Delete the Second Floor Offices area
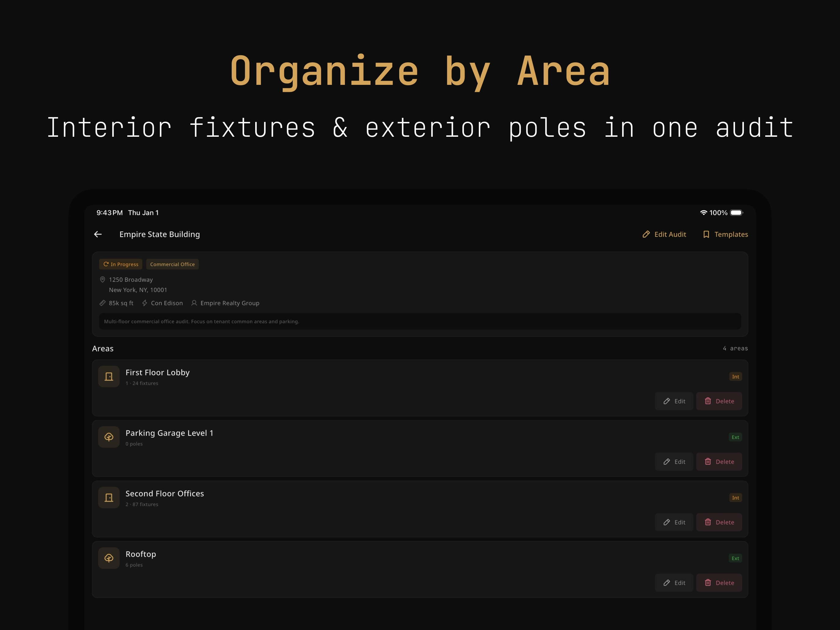The image size is (840, 630). pyautogui.click(x=719, y=523)
